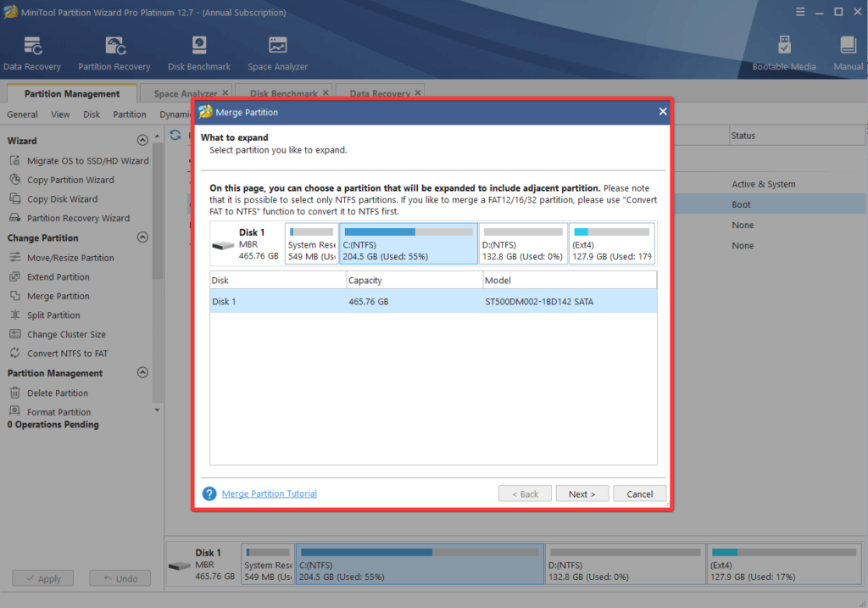
Task: Collapse the Change Partition section
Action: (x=142, y=237)
